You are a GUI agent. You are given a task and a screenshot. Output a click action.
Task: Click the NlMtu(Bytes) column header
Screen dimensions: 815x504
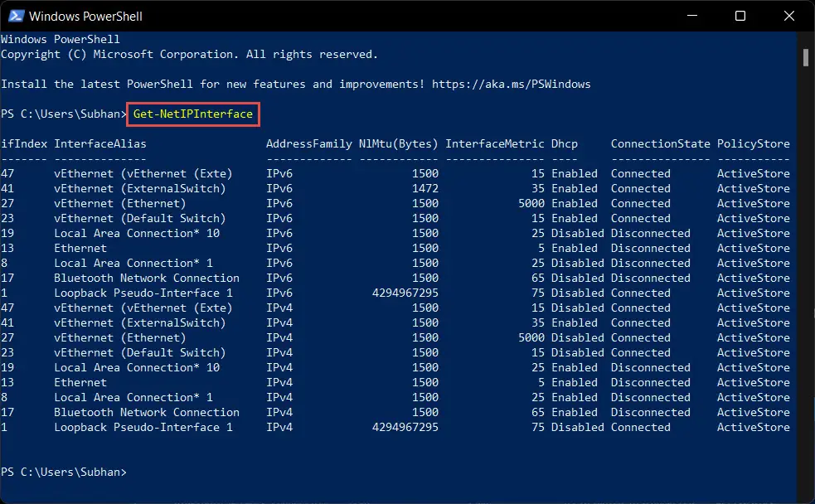tap(399, 144)
